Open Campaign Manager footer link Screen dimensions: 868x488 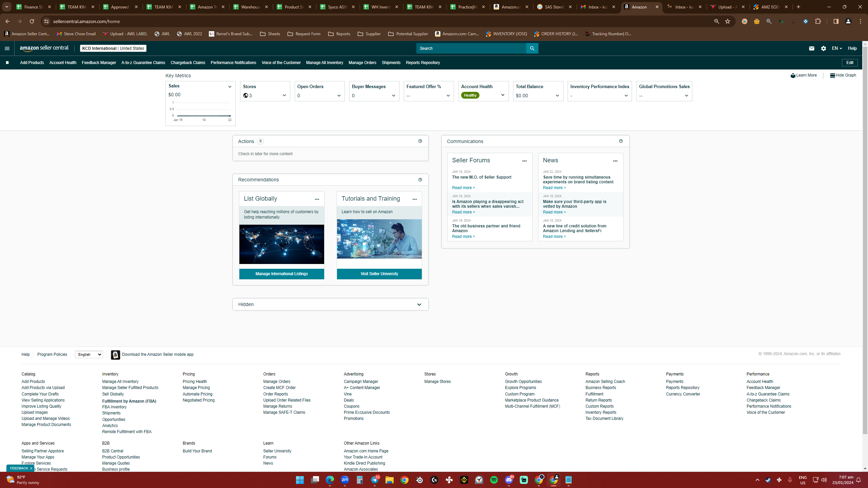(361, 382)
